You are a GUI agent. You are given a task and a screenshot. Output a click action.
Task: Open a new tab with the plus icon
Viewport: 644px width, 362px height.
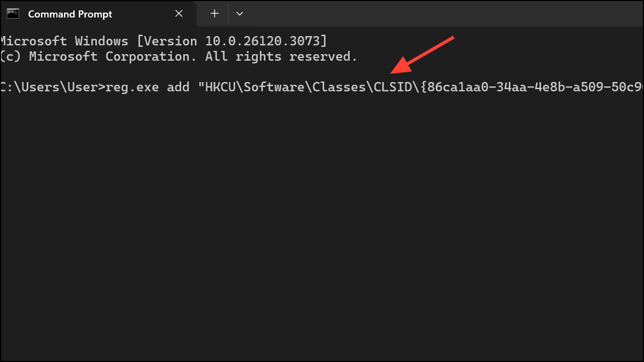tap(214, 14)
